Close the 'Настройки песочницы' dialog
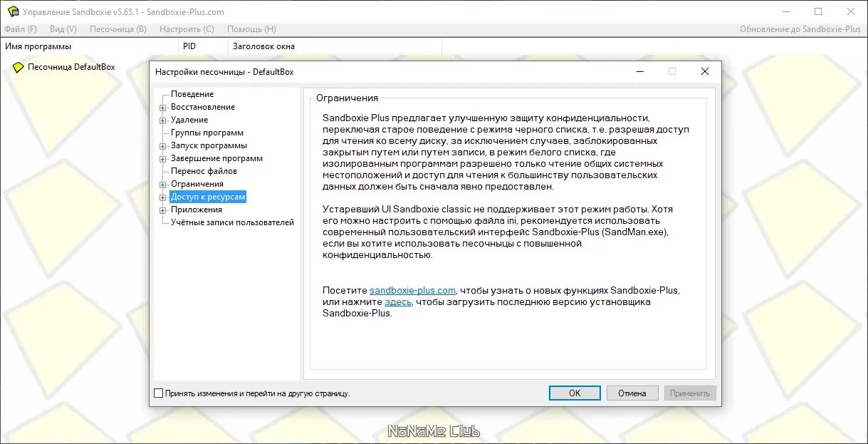Image resolution: width=868 pixels, height=444 pixels. [x=705, y=72]
